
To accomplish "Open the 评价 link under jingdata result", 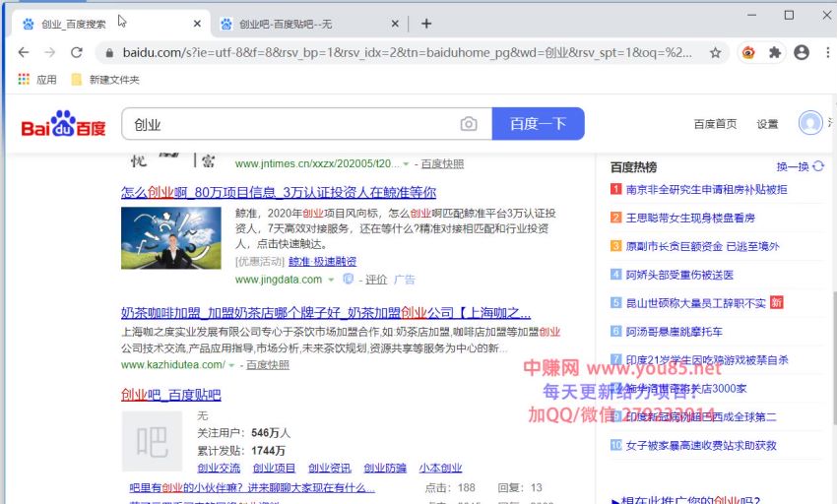I will point(376,280).
